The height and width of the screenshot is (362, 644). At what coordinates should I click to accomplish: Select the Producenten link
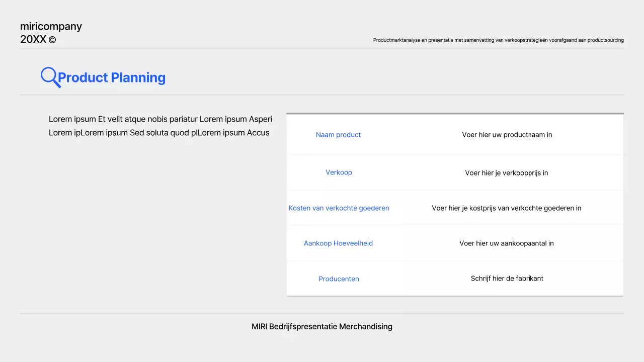tap(339, 279)
